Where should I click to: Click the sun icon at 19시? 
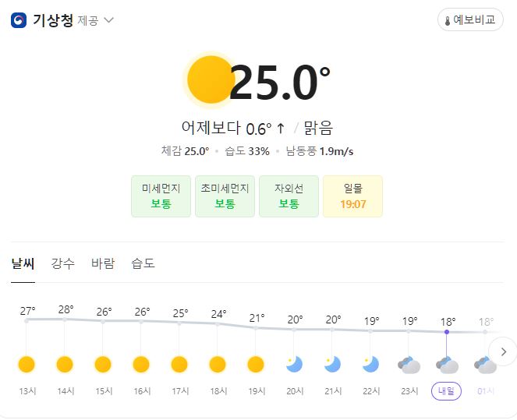[x=256, y=365]
